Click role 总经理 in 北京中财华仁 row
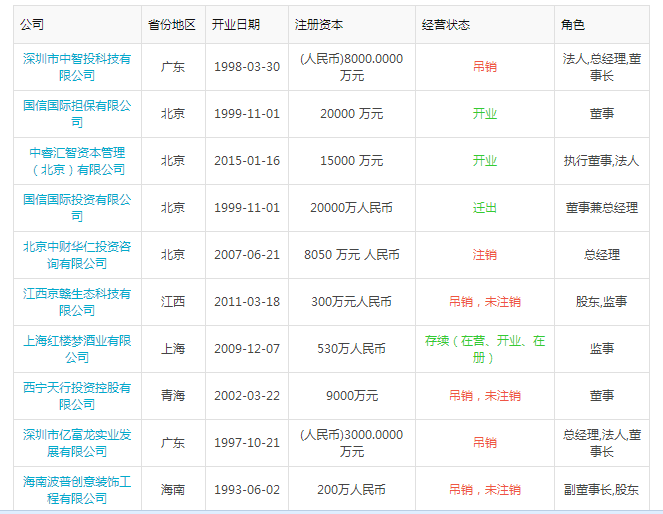663x514 pixels. 601,254
